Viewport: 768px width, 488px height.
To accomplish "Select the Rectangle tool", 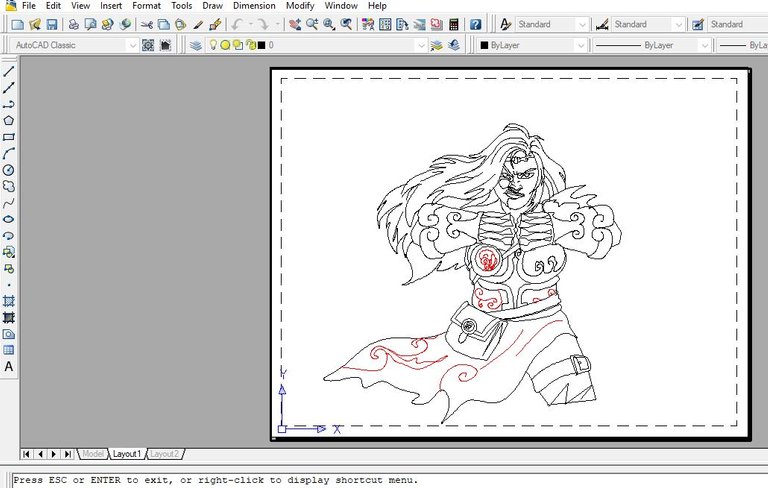I will pyautogui.click(x=9, y=137).
